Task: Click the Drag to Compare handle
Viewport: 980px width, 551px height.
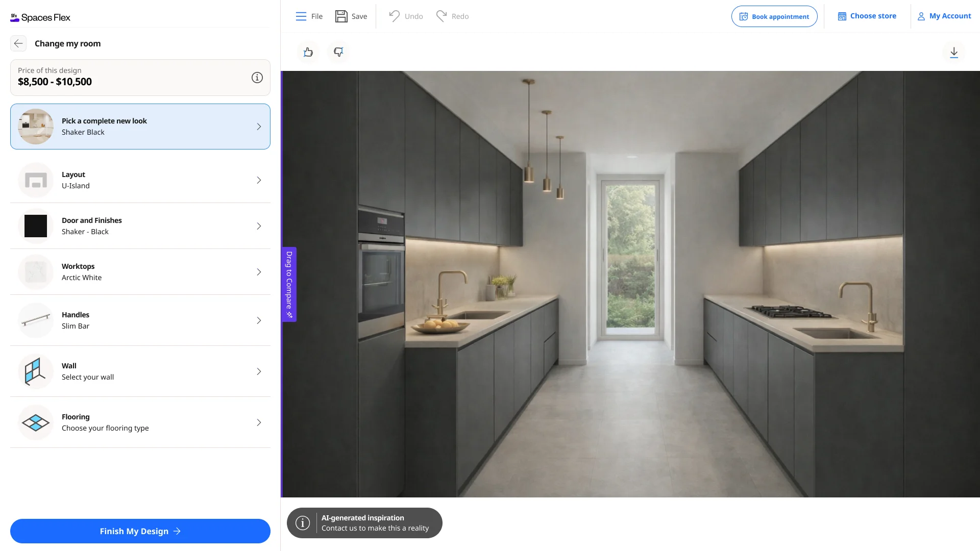Action: pyautogui.click(x=289, y=284)
